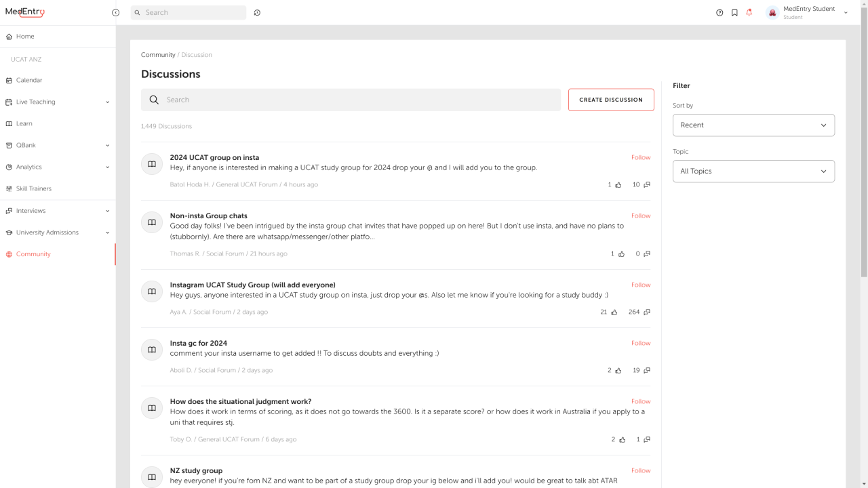868x488 pixels.
Task: Go to Skill Trainers in sidebar
Action: tap(34, 188)
